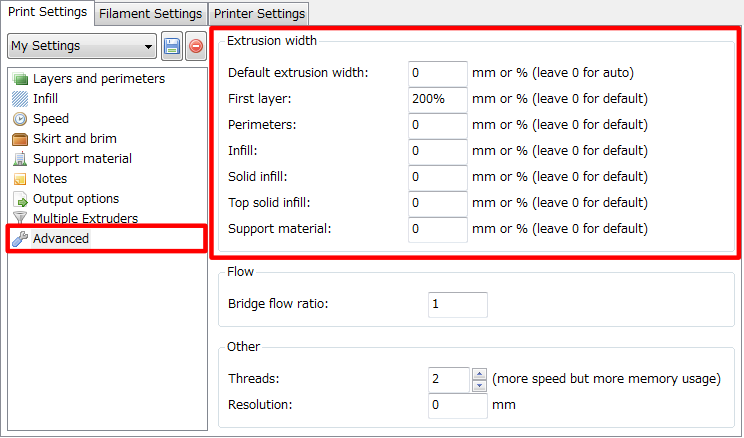The height and width of the screenshot is (438, 744).
Task: Click the Speed clock icon
Action: pos(20,119)
